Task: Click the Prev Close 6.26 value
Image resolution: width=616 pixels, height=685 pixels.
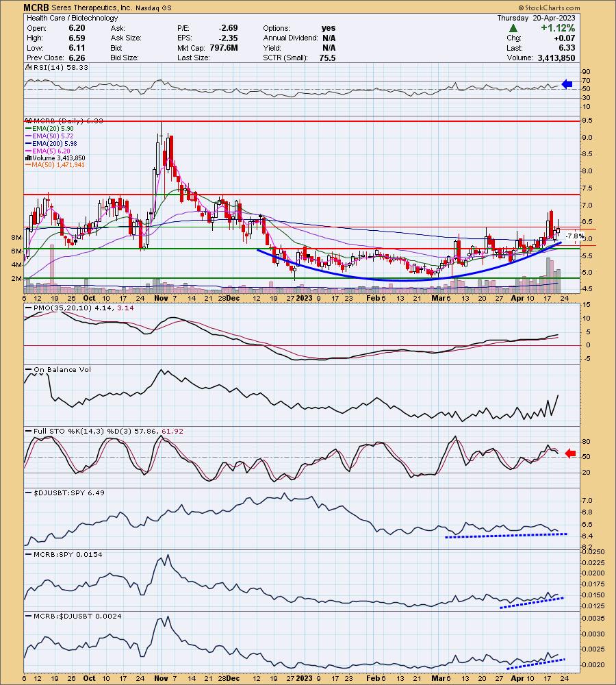Action: coord(77,58)
